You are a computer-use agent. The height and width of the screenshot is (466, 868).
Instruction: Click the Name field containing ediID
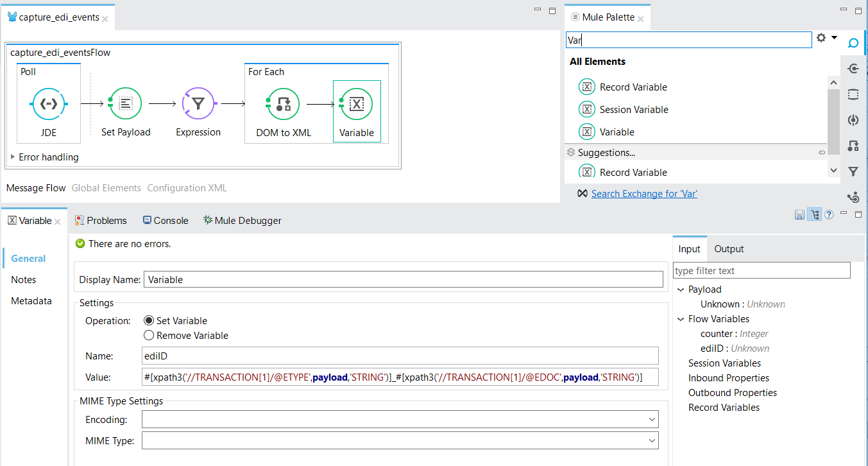click(401, 356)
